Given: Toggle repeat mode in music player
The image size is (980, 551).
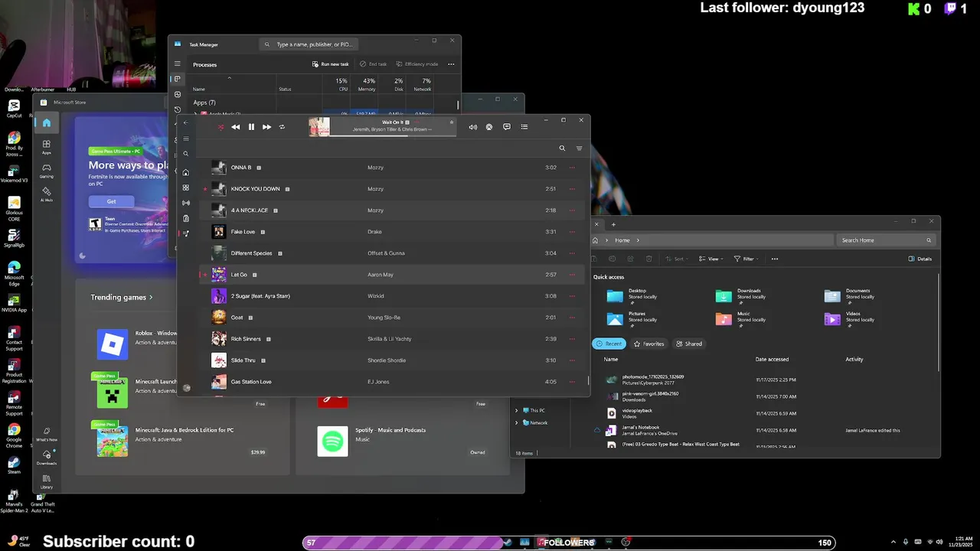Looking at the screenshot, I should point(282,127).
